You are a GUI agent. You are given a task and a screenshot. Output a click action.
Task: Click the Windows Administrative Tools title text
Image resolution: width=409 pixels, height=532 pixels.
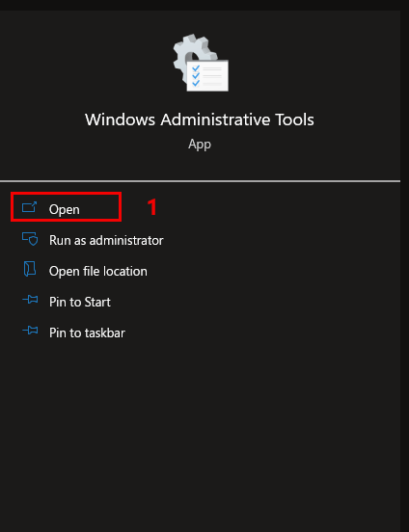pyautogui.click(x=200, y=120)
